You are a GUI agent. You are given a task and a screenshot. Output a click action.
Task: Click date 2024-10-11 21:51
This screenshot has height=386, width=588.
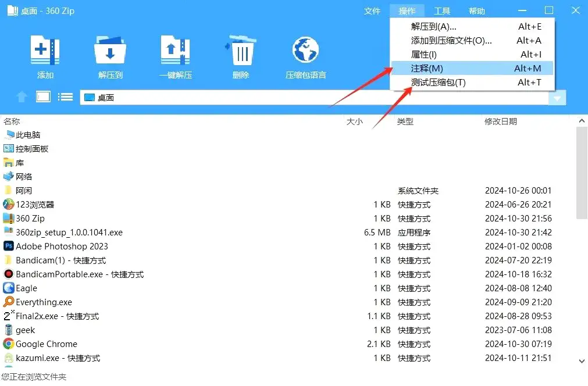(518, 358)
